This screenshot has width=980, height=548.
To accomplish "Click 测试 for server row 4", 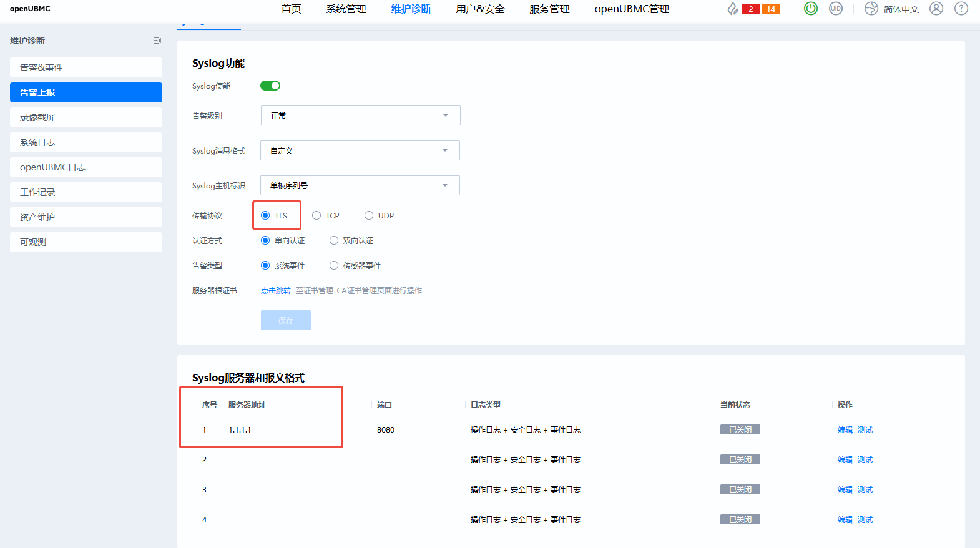I will (x=865, y=519).
